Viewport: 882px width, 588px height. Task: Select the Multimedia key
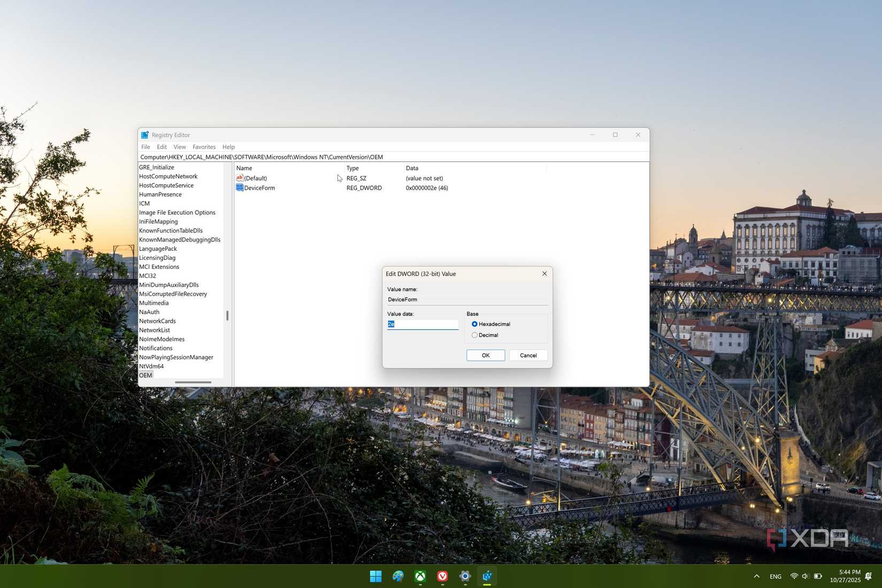click(x=154, y=303)
